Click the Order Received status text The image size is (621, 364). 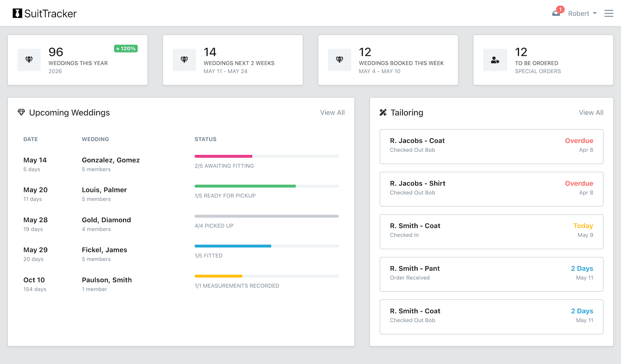[410, 278]
